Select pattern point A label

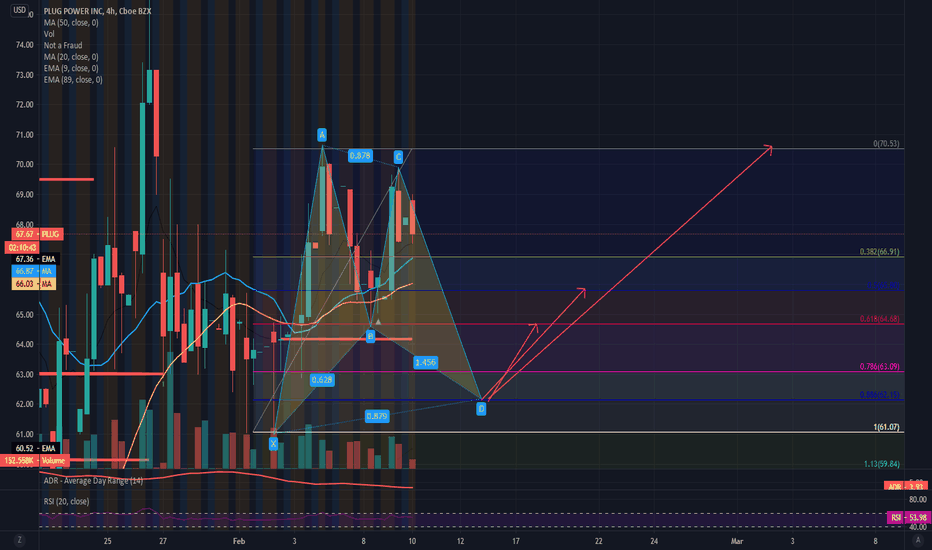point(322,135)
